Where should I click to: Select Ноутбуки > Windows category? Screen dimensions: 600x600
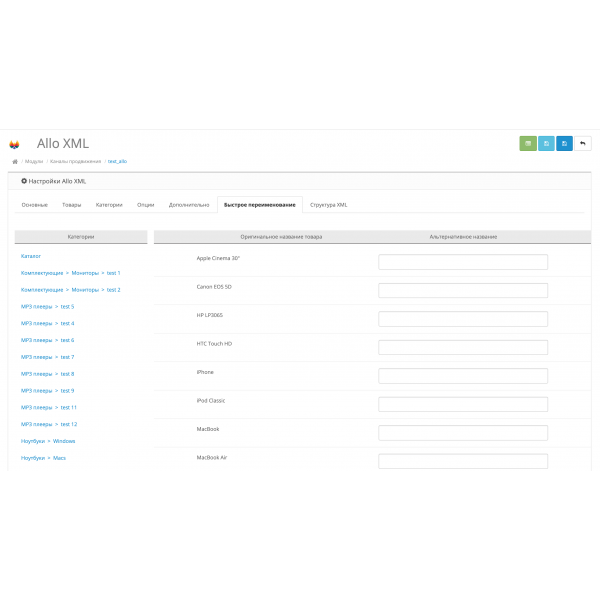point(48,441)
